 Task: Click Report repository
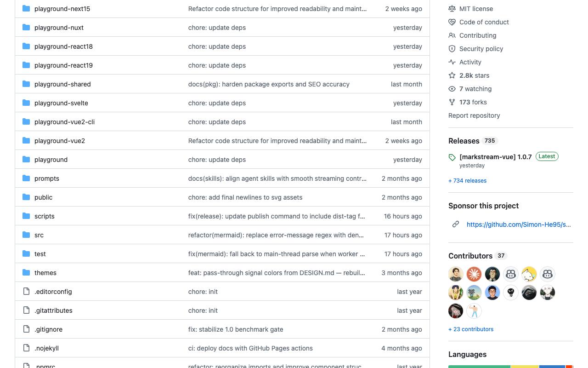click(x=474, y=115)
